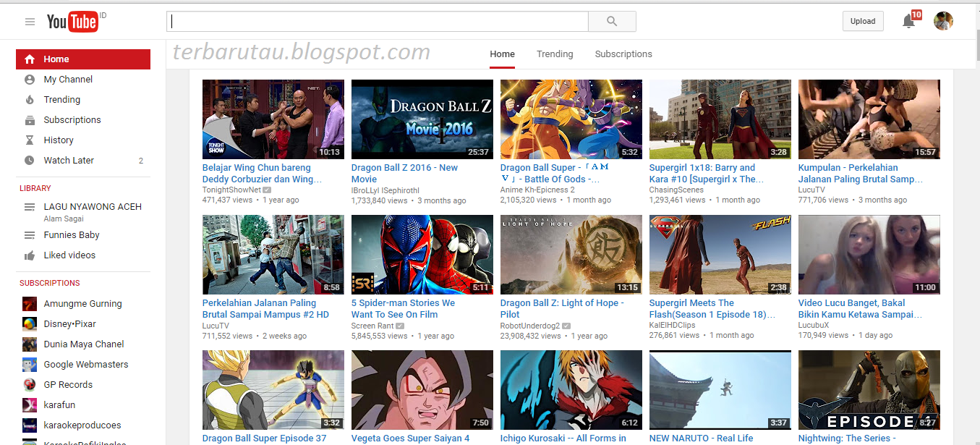This screenshot has width=980, height=445.
Task: Visit the TonightShowNet channel name
Action: click(232, 190)
